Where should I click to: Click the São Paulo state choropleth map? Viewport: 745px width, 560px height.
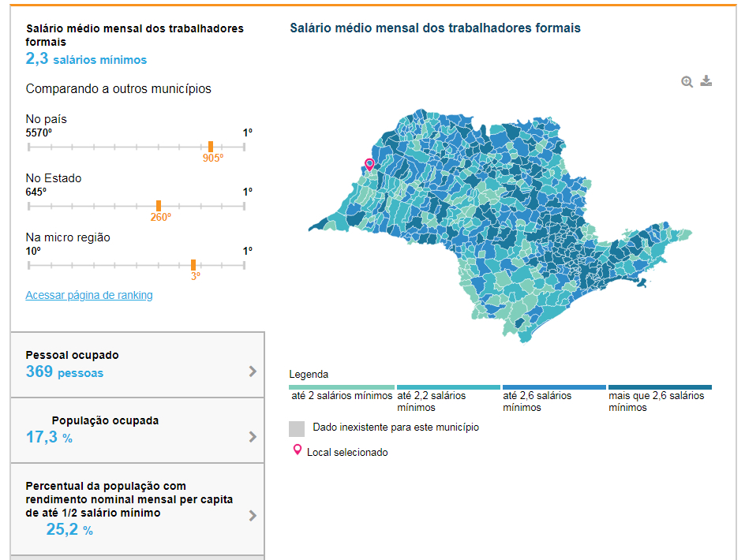point(500,226)
